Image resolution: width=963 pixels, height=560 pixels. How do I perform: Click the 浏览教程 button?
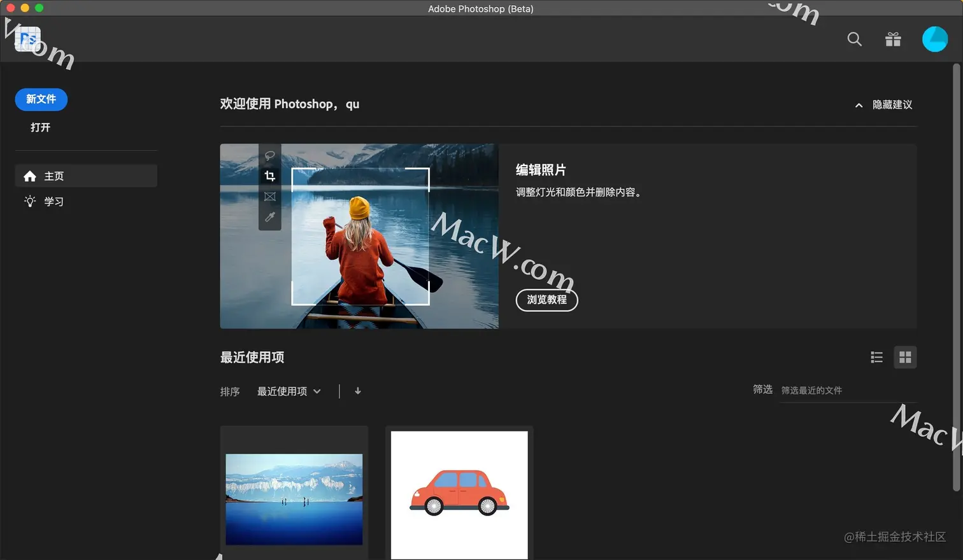(x=546, y=300)
